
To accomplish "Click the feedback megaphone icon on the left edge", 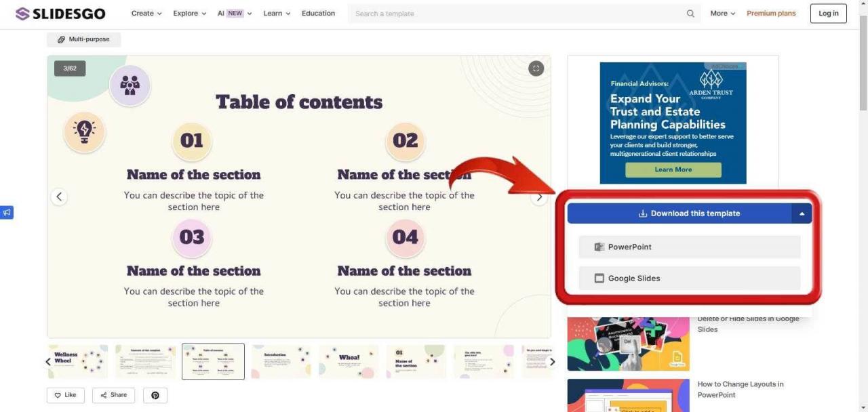I will click(x=7, y=212).
